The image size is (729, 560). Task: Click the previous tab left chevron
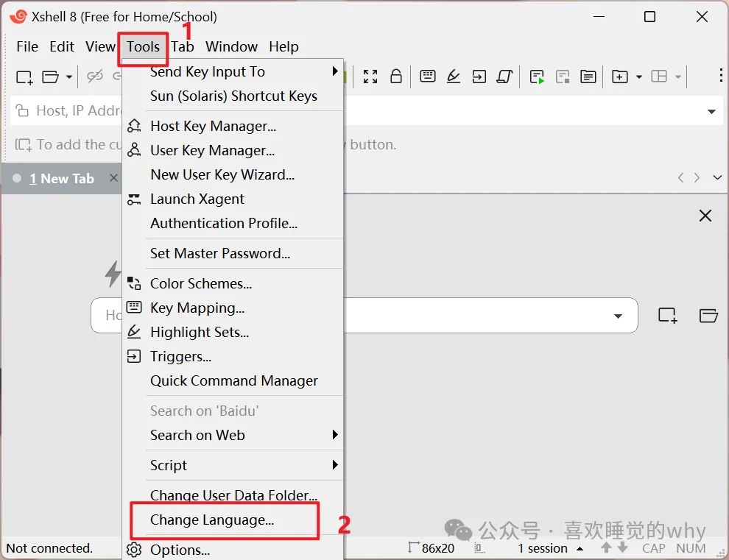point(680,177)
